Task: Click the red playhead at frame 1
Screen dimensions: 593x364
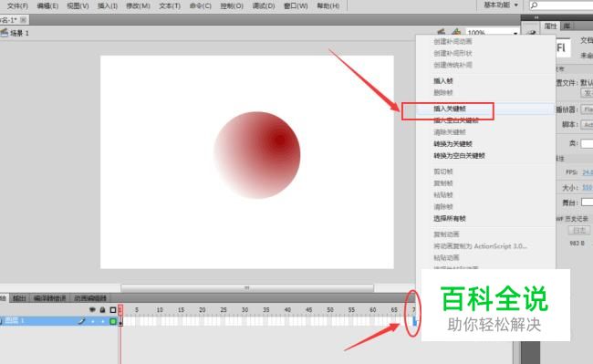Action: pyautogui.click(x=120, y=309)
